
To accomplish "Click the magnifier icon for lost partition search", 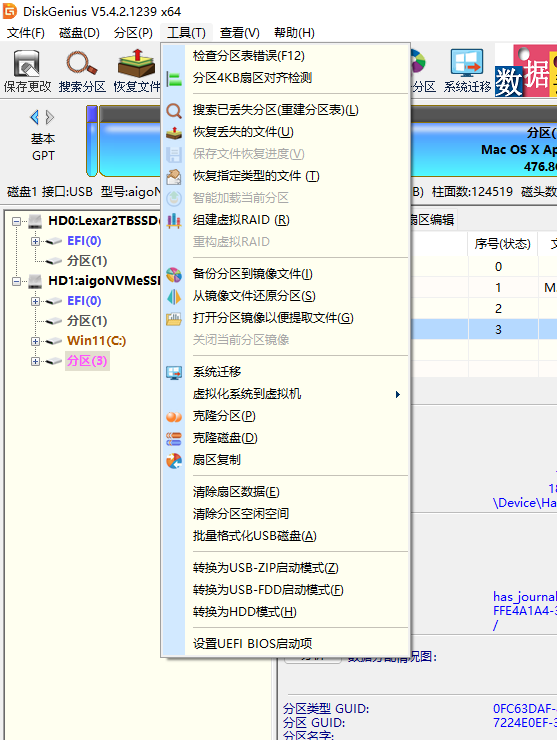I will [x=174, y=110].
